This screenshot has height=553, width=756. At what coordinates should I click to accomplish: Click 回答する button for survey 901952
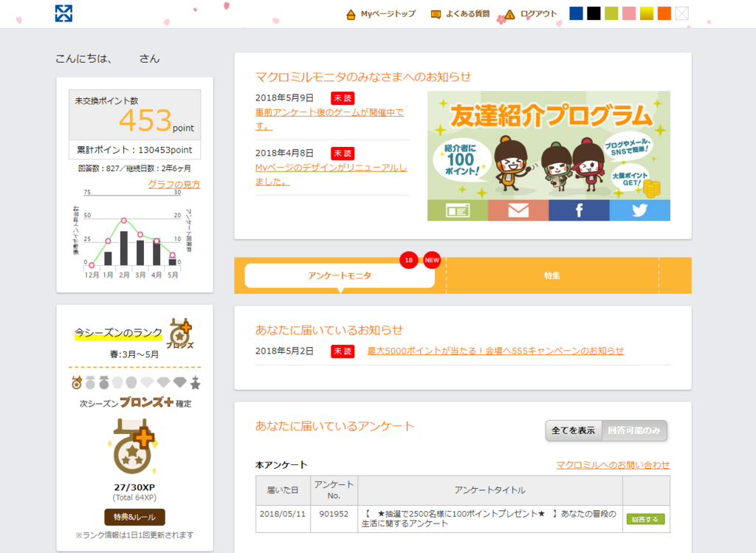tap(645, 519)
